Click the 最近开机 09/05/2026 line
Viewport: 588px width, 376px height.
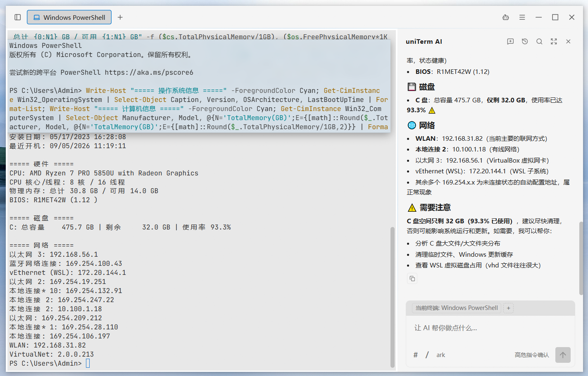tap(68, 146)
